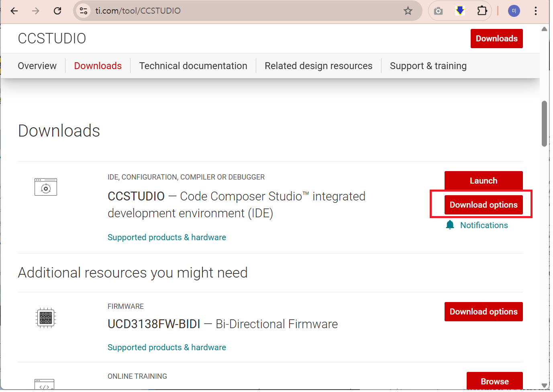This screenshot has width=553, height=392.
Task: Open the Chrome profile avatar
Action: [514, 11]
